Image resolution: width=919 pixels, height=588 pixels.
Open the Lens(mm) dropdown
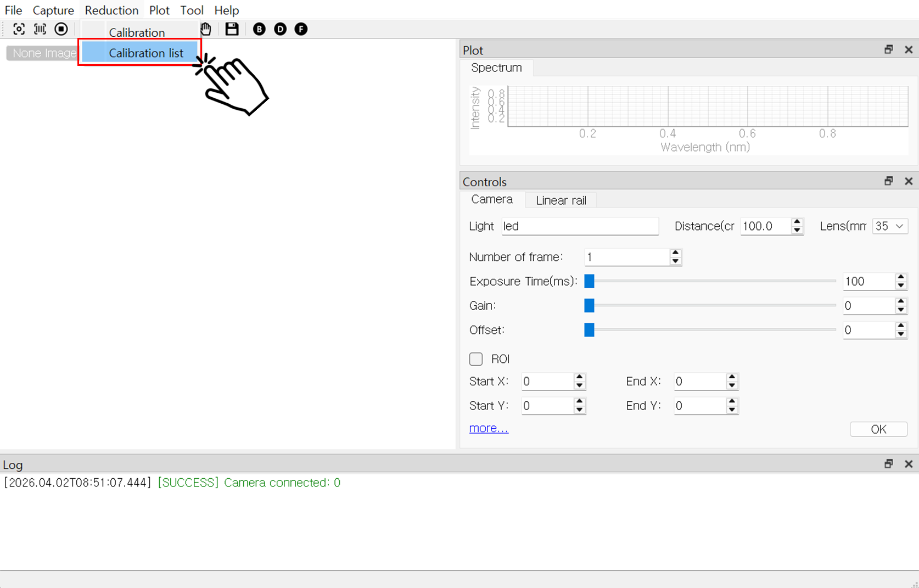(x=890, y=226)
